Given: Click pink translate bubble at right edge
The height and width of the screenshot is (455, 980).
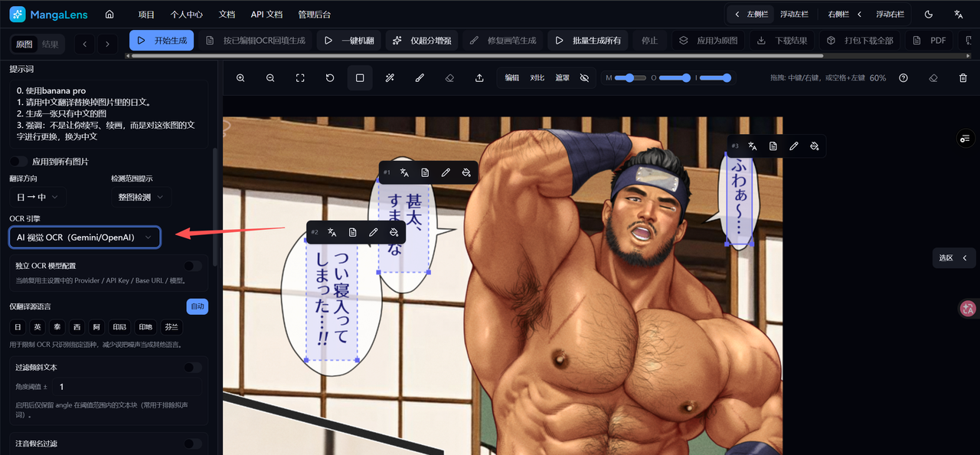Looking at the screenshot, I should tap(968, 309).
